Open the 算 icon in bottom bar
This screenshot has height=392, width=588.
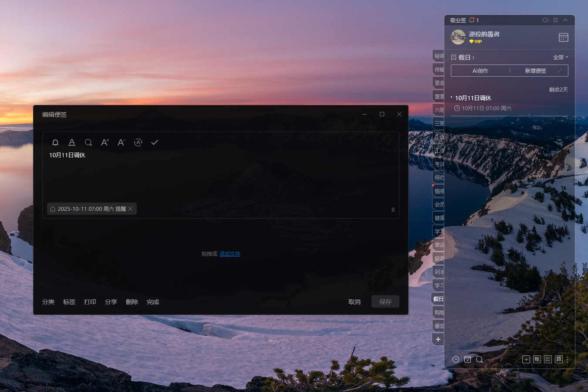[x=559, y=359]
